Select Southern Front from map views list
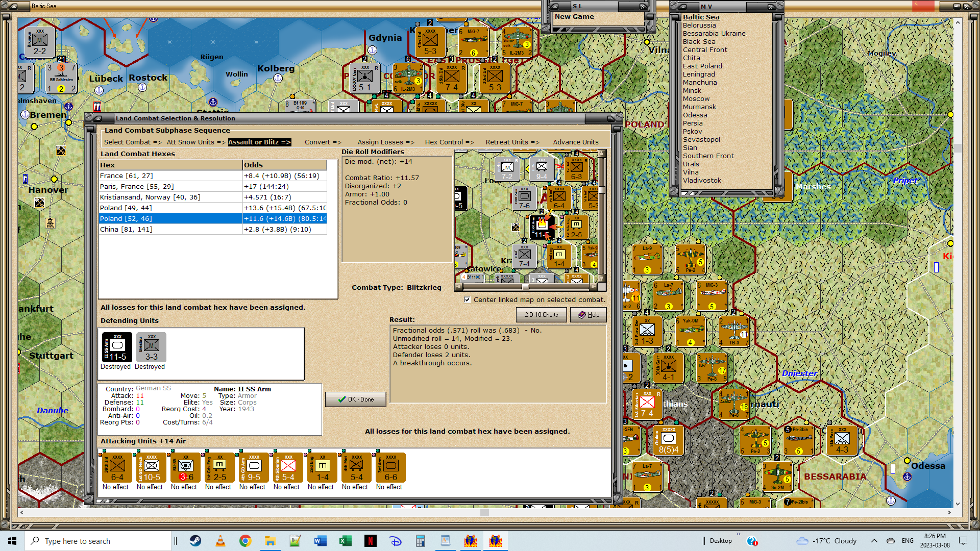This screenshot has height=551, width=980. click(708, 156)
